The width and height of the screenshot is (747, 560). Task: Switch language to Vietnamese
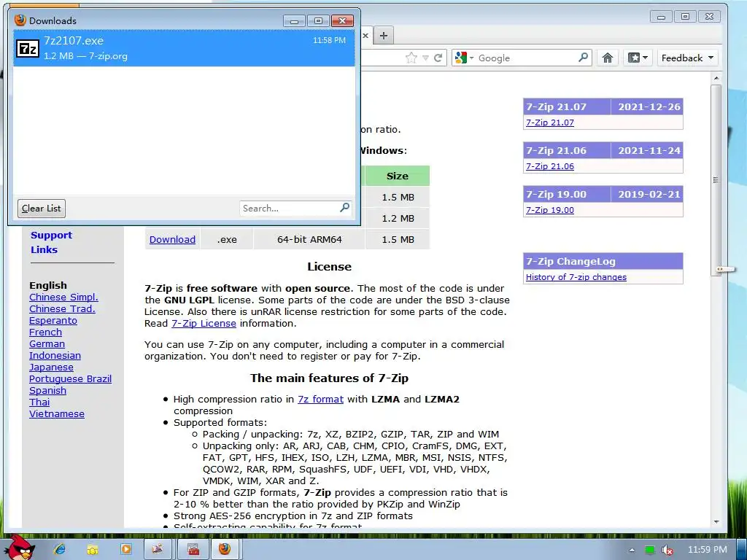[x=57, y=414]
